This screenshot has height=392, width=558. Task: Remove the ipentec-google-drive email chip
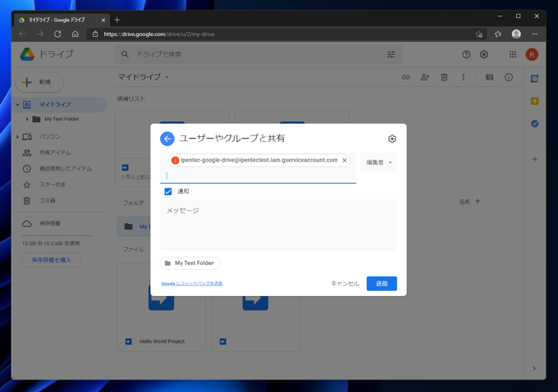click(x=345, y=161)
